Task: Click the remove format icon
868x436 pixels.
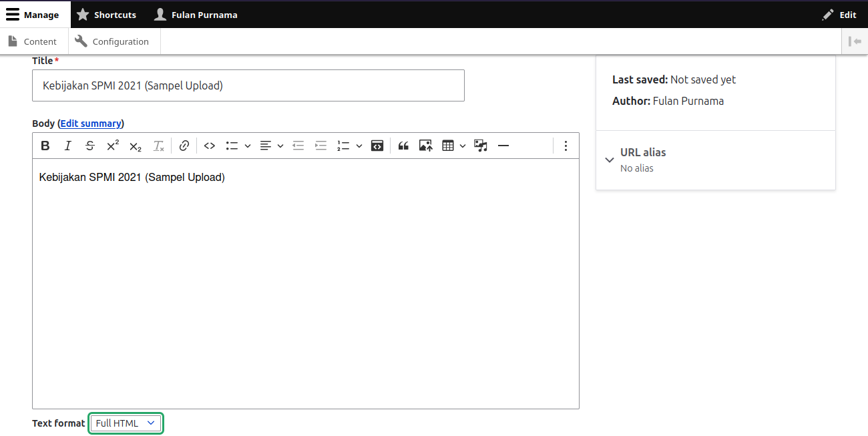Action: (158, 146)
